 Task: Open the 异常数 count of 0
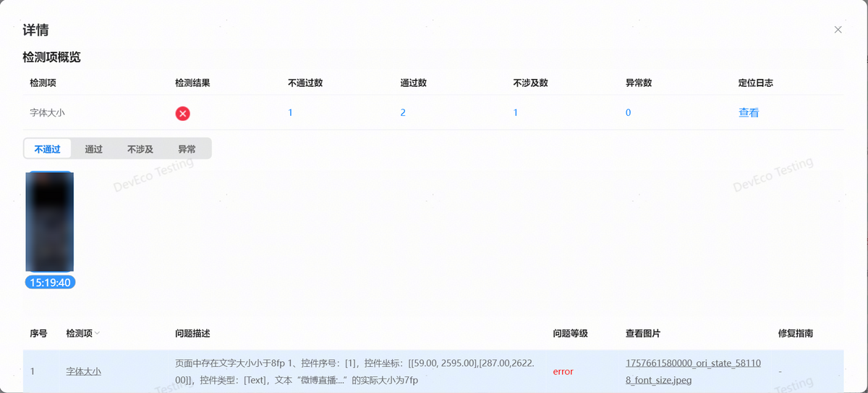628,113
